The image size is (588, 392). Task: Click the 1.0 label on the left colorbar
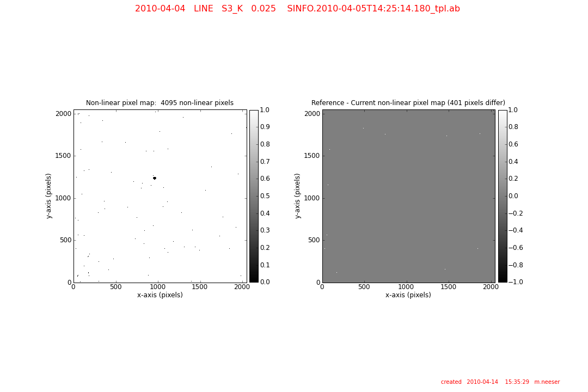coord(267,110)
